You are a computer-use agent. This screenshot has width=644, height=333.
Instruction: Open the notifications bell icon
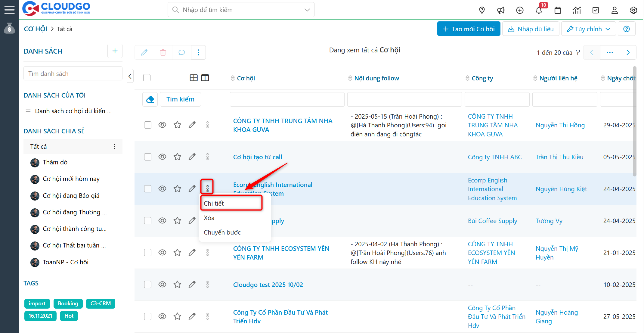(x=539, y=10)
